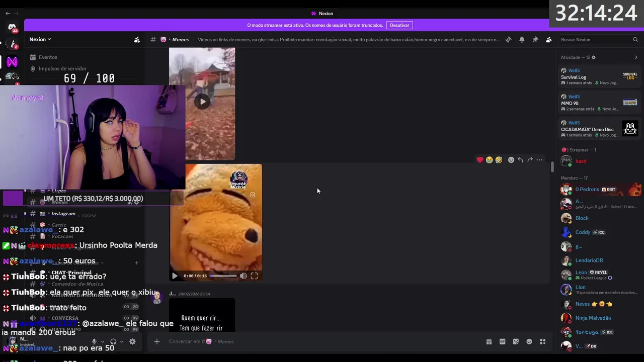Mute the bear video sound
The height and width of the screenshot is (362, 644).
[244, 276]
